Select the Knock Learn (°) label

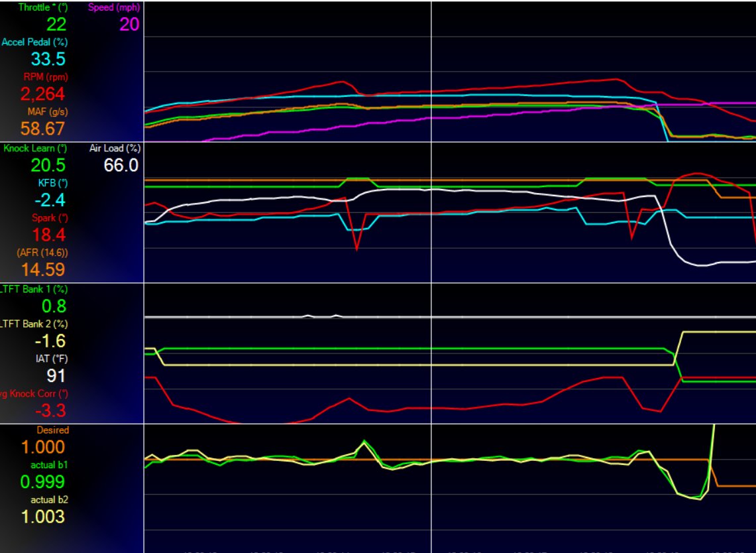coord(35,149)
